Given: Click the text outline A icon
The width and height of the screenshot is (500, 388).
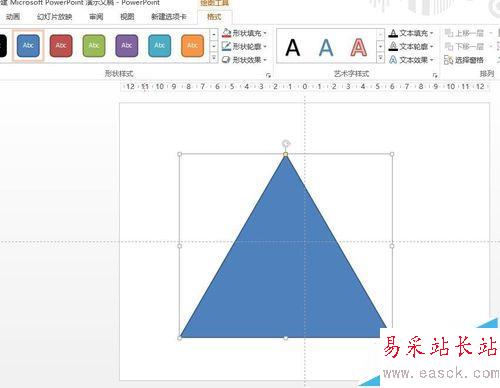Looking at the screenshot, I should point(393,46).
